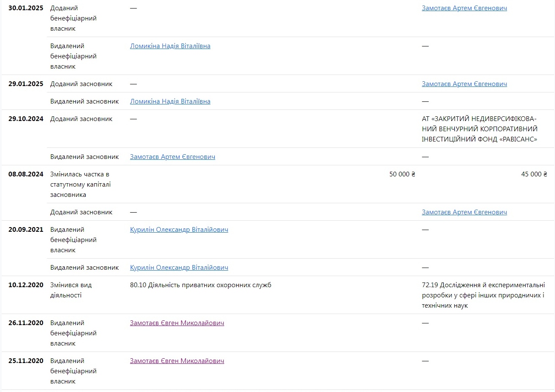Viewport: 555px width, 392px height.
Task: Click the 08.08.2024 date cell
Action: point(26,174)
